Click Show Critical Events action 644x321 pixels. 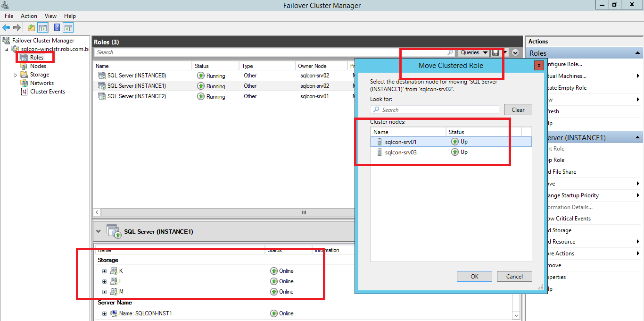click(569, 219)
